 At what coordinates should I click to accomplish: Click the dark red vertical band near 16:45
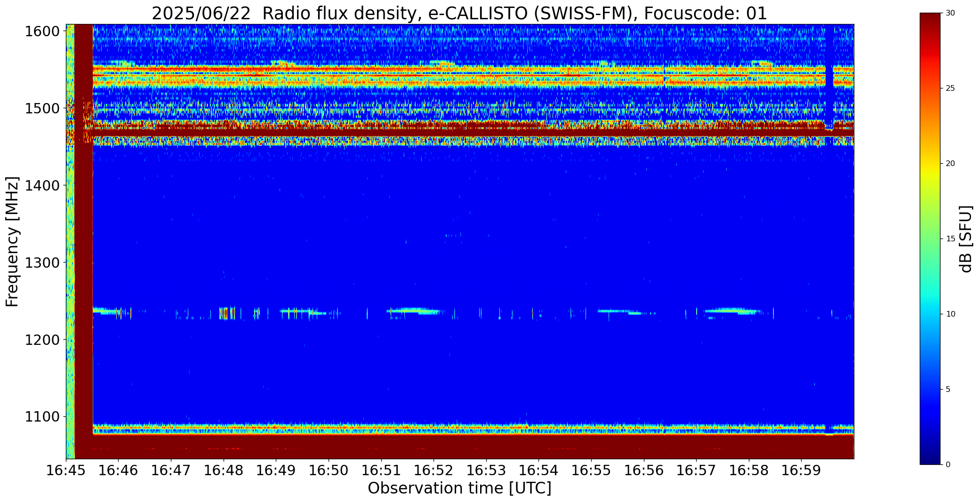(84, 241)
